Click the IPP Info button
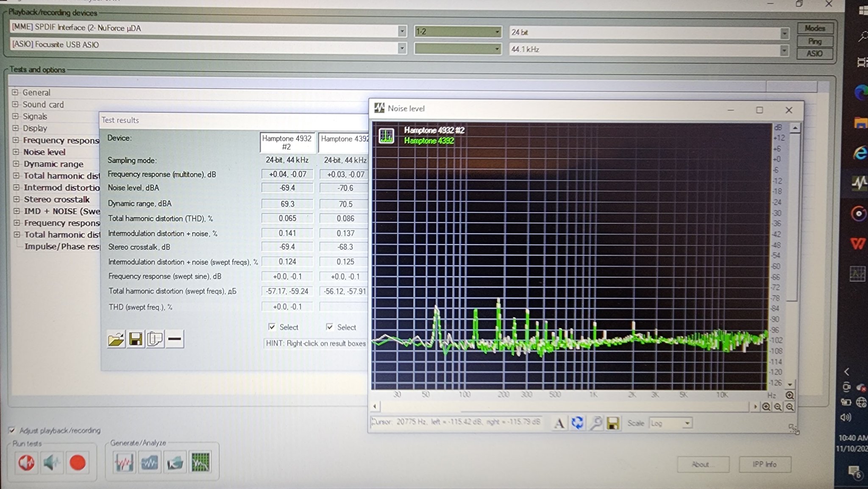868x489 pixels. click(x=764, y=464)
